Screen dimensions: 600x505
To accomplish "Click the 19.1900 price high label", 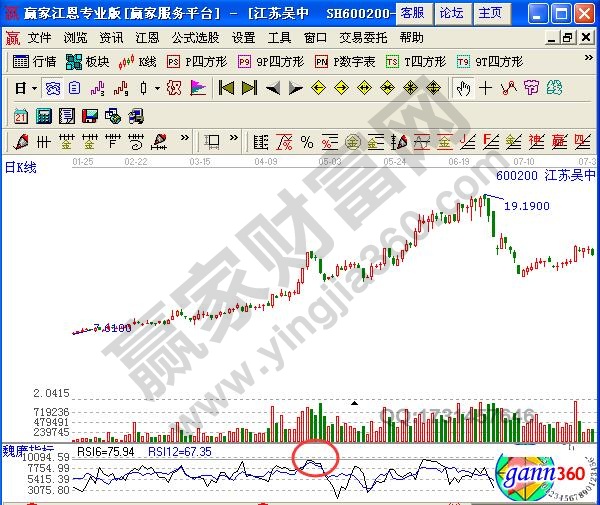I will pyautogui.click(x=526, y=205).
